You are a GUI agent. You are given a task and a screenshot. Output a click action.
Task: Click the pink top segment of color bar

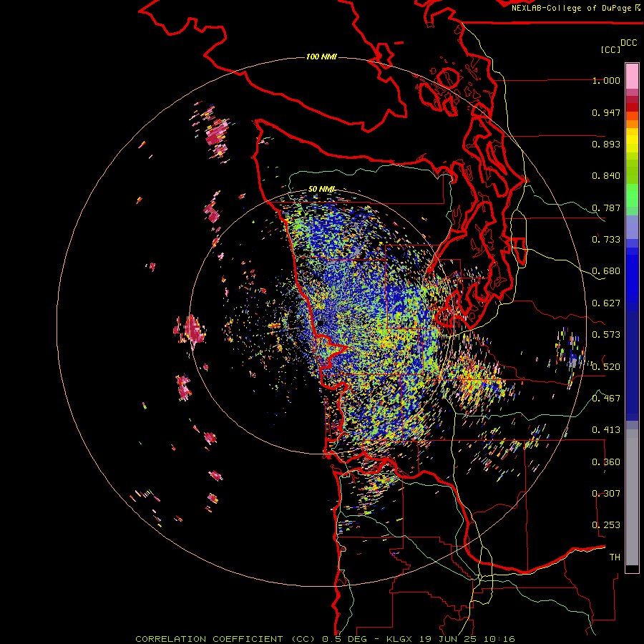pos(632,76)
